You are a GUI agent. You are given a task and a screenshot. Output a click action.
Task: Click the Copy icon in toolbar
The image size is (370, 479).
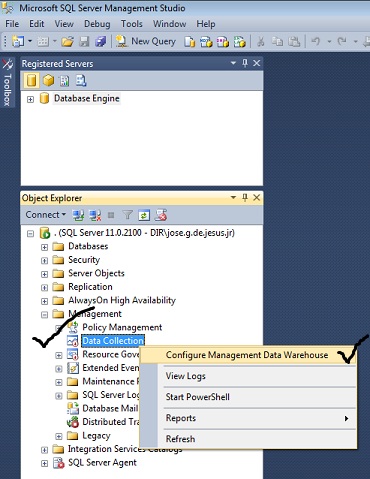click(277, 42)
